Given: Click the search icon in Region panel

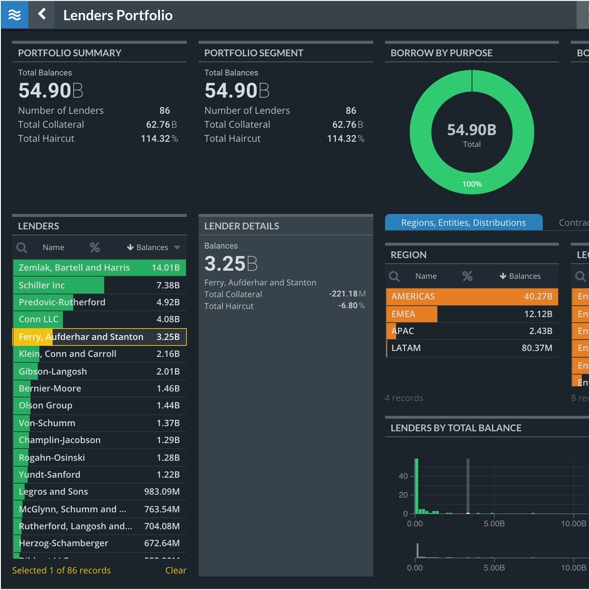Looking at the screenshot, I should coord(394,276).
